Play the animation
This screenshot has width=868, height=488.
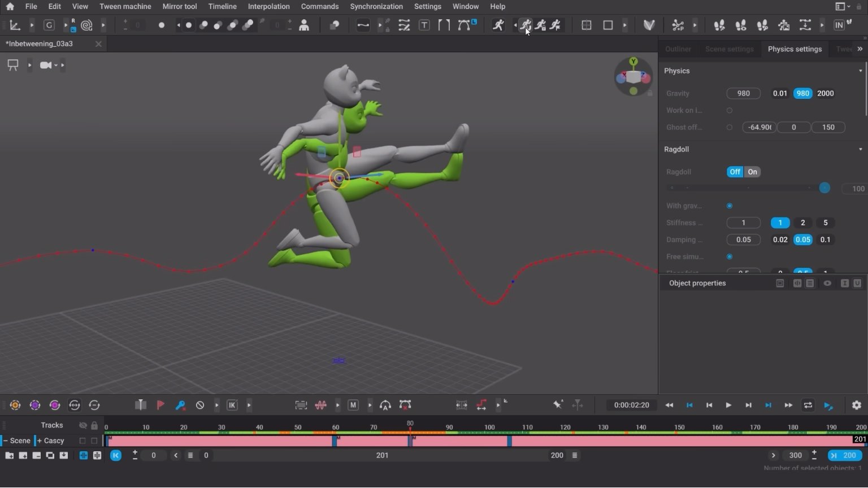[728, 406]
